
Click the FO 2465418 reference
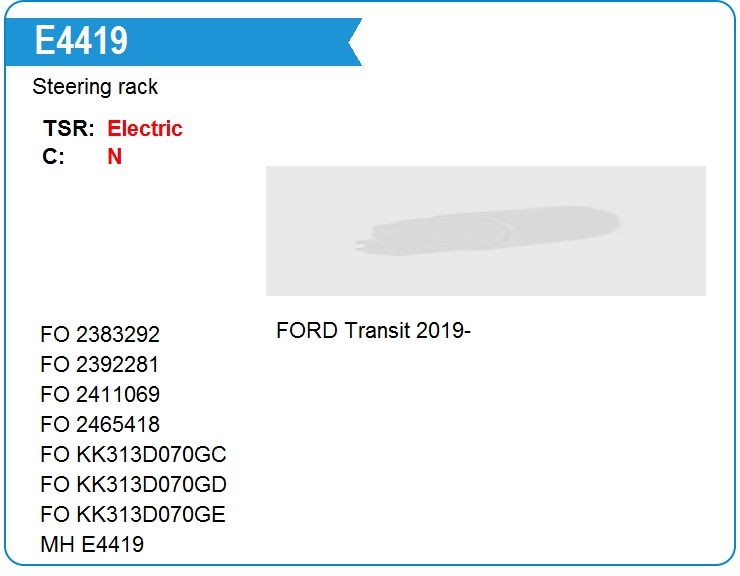click(100, 425)
